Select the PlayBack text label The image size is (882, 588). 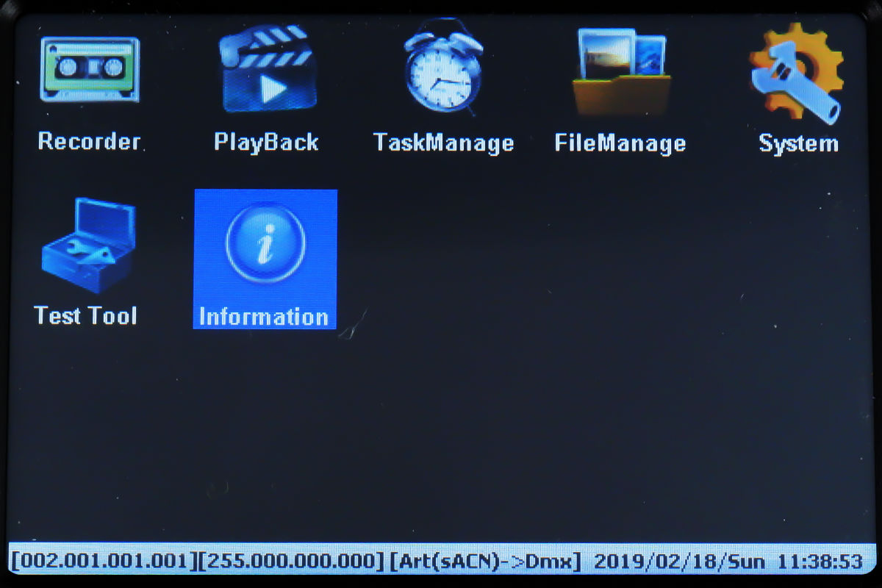click(266, 142)
